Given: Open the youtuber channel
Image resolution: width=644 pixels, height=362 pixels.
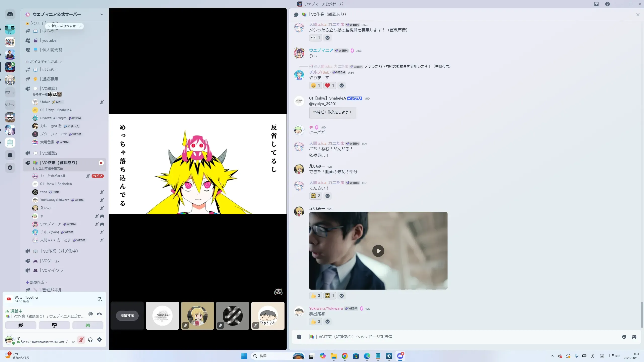Looking at the screenshot, I should [x=50, y=40].
